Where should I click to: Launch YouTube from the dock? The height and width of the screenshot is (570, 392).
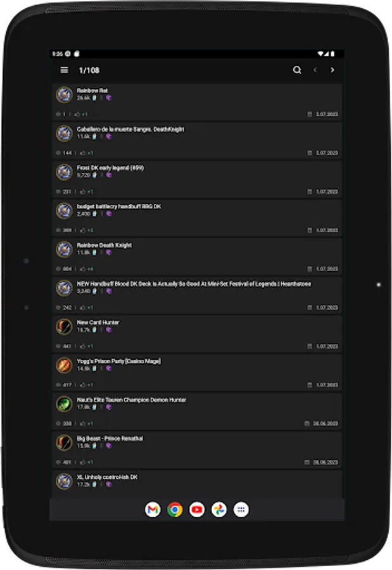click(196, 509)
